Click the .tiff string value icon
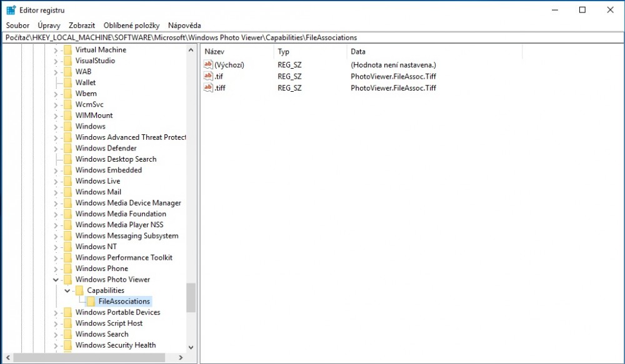Image resolution: width=625 pixels, height=364 pixels. (x=209, y=87)
